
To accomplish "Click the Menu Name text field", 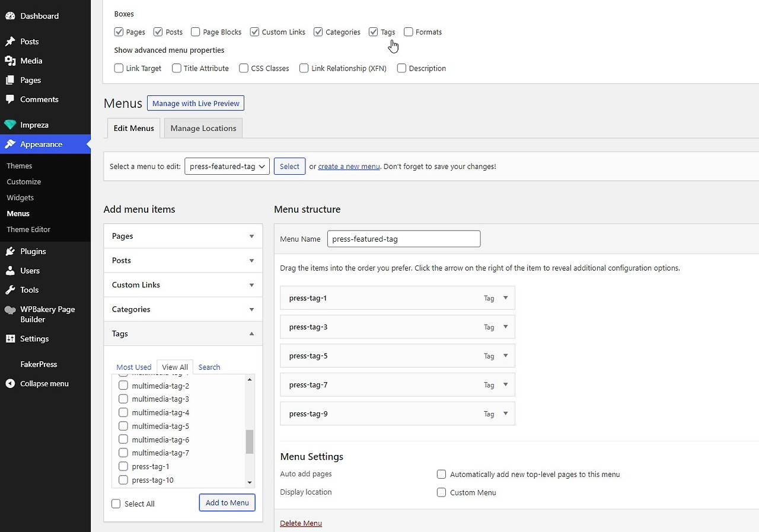I will (403, 239).
